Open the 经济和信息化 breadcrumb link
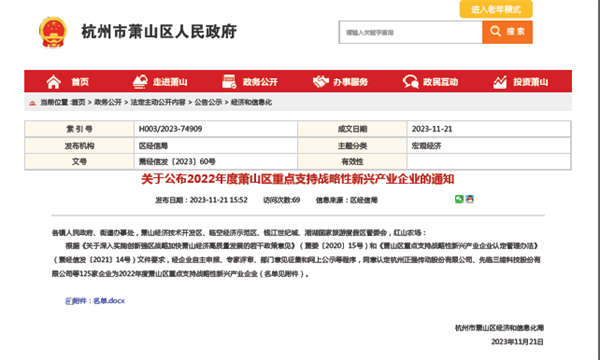This screenshot has width=600, height=360. (251, 102)
